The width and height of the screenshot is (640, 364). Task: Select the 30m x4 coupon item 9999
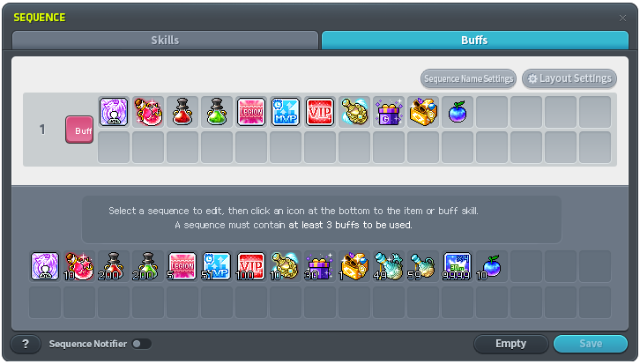coord(457,266)
